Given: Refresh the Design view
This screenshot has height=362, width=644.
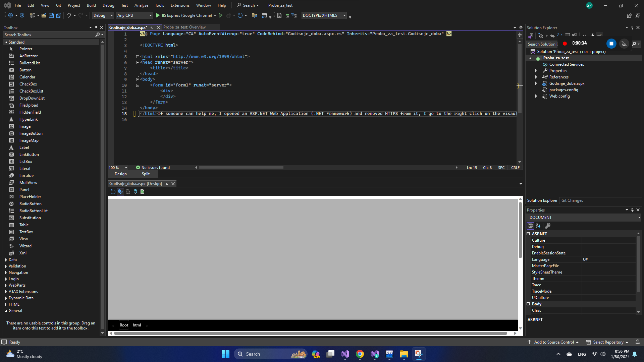Looking at the screenshot, I should (113, 192).
